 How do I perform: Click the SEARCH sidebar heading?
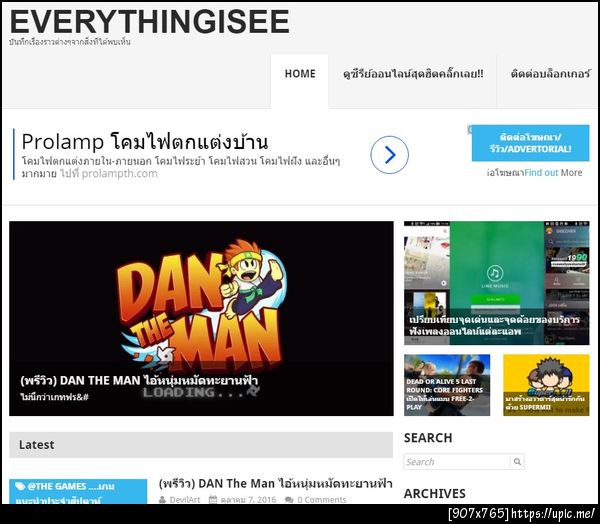tap(428, 437)
